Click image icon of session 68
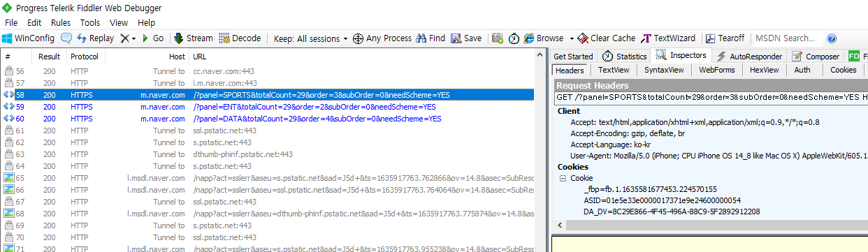This screenshot has height=252, width=868. [8, 214]
